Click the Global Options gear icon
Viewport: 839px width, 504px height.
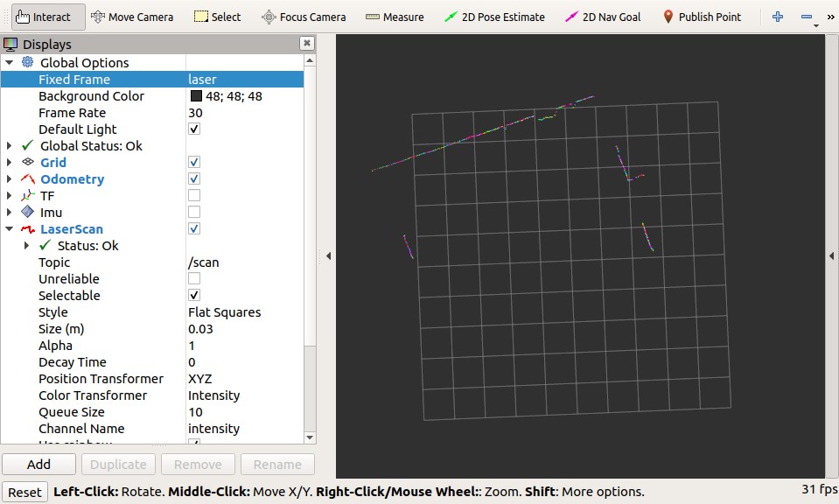(27, 62)
